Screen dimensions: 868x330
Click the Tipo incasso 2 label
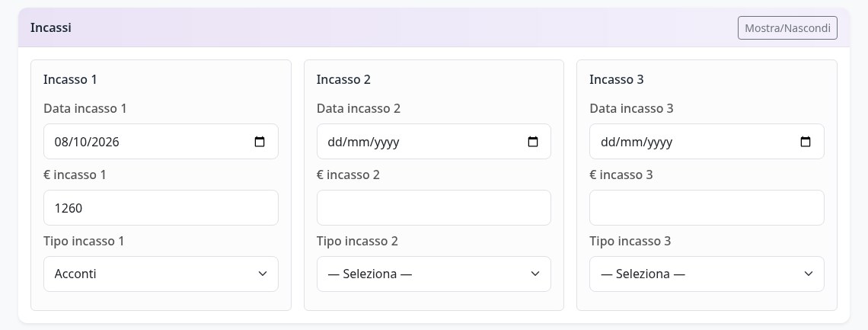coord(357,241)
